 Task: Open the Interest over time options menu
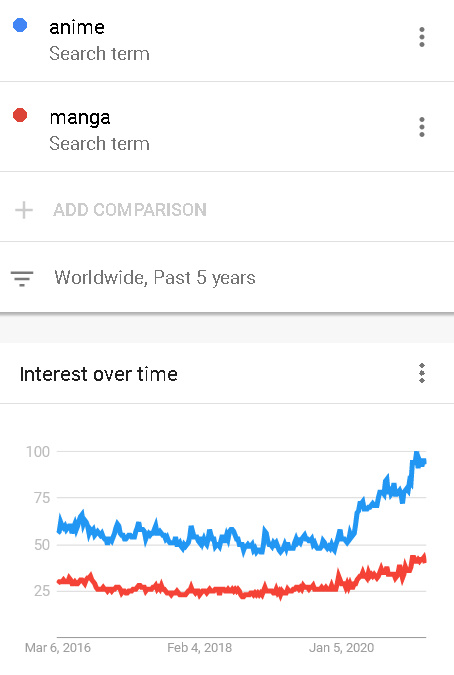pyautogui.click(x=422, y=373)
